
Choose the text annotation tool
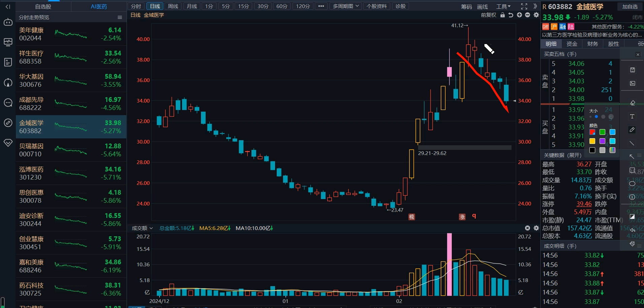[x=632, y=116]
